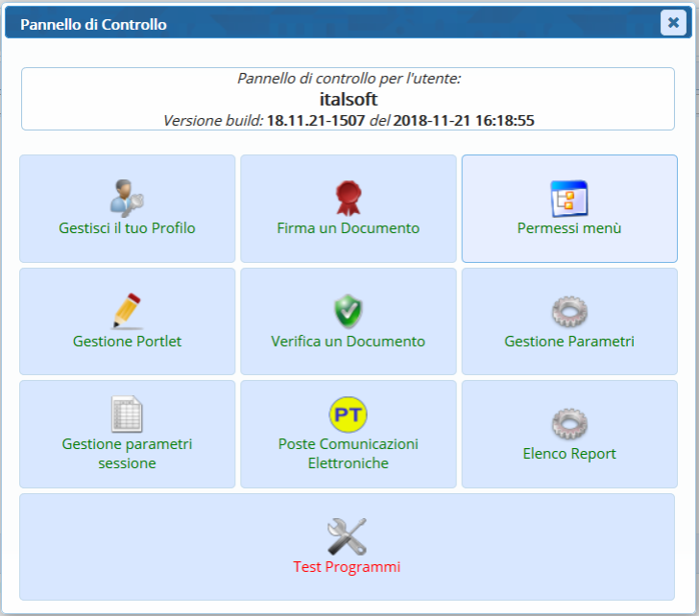Open the "Gestisci il tuo Profilo" label

(x=127, y=228)
